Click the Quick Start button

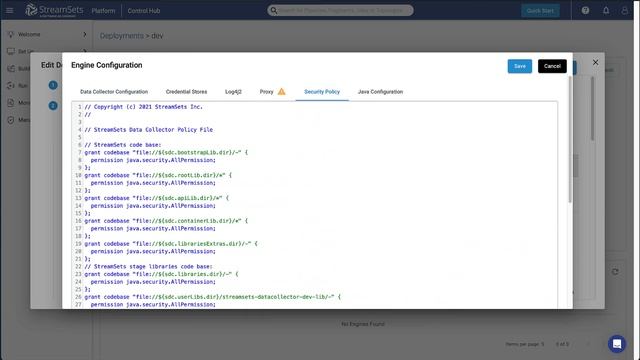point(540,11)
